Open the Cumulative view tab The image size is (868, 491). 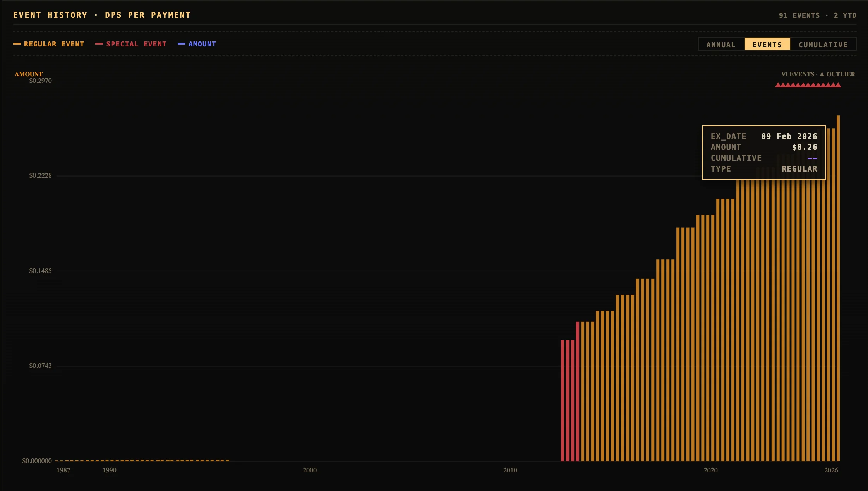pos(823,45)
